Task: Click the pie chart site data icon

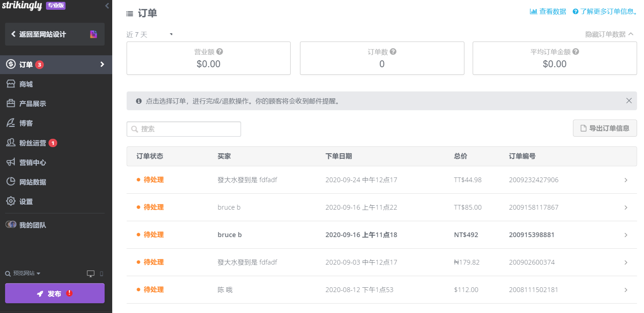Action: point(11,181)
